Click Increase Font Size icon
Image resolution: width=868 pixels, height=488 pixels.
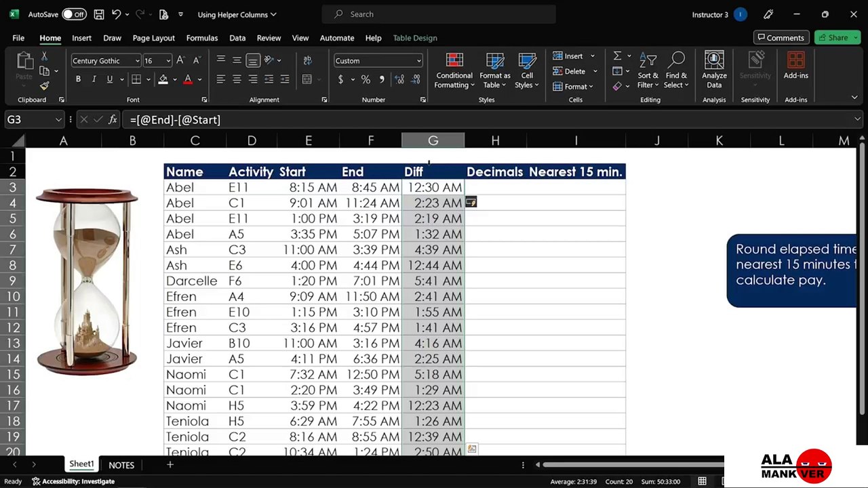click(x=180, y=60)
